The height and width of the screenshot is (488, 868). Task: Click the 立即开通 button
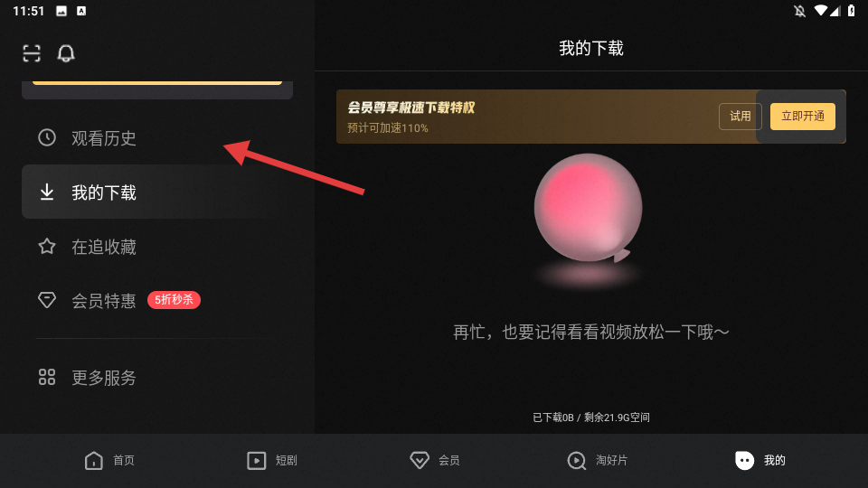(x=803, y=117)
